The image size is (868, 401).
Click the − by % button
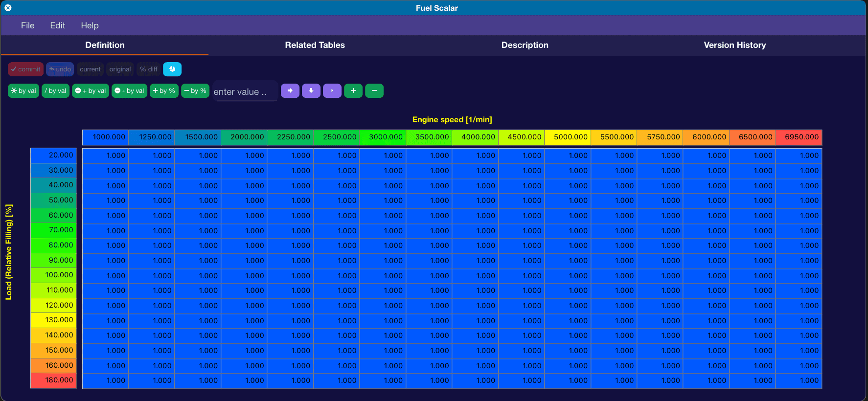(x=195, y=90)
